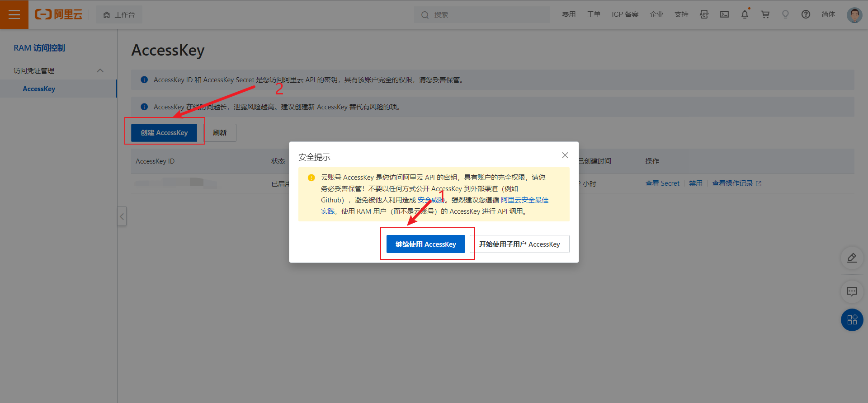Click info icon beside 泄露风险 notice
Screen dimensions: 868x403
tap(144, 107)
